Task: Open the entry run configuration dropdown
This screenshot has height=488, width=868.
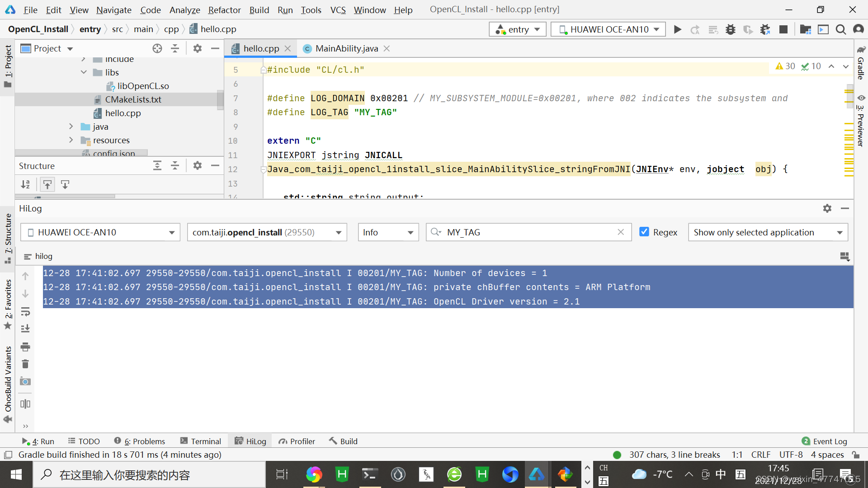Action: click(518, 29)
